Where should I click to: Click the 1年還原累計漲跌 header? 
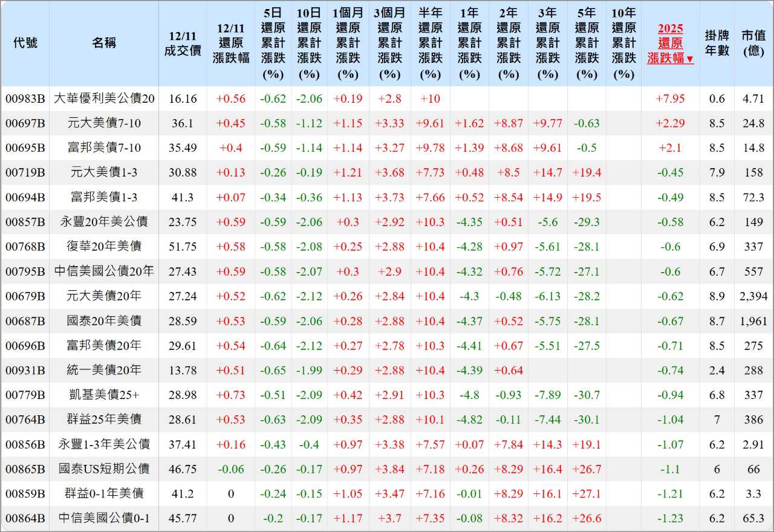(469, 45)
